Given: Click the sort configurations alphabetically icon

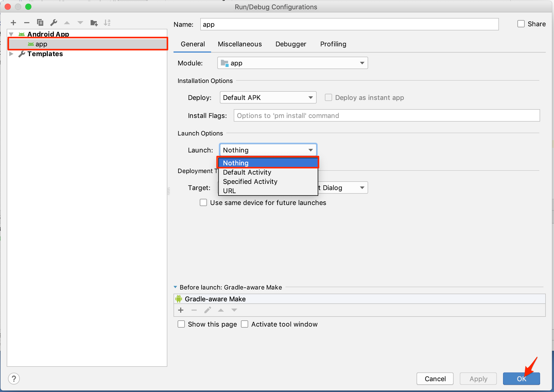Looking at the screenshot, I should pyautogui.click(x=107, y=23).
